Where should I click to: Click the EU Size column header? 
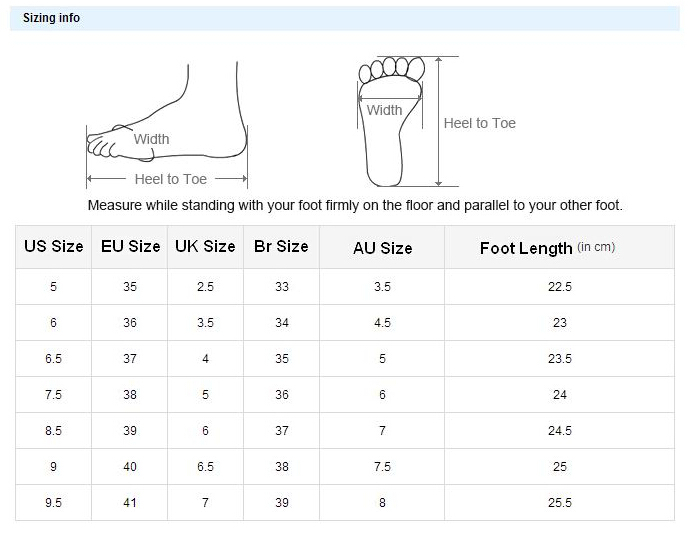click(x=130, y=247)
